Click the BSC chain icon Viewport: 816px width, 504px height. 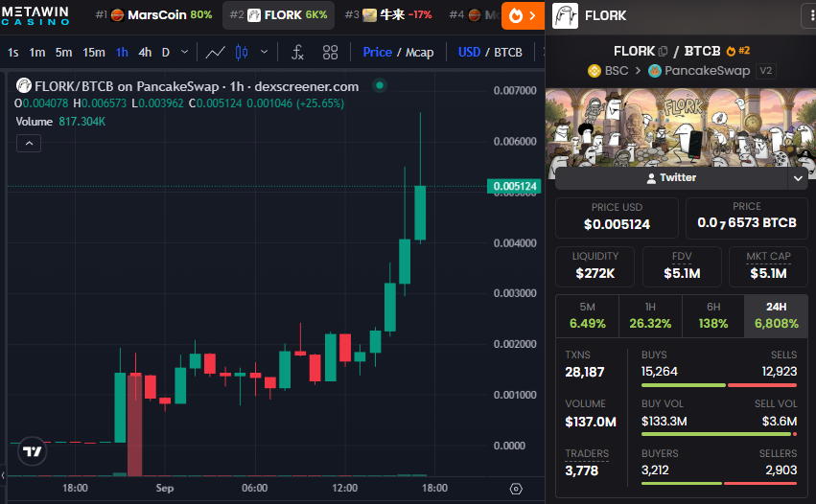[595, 71]
